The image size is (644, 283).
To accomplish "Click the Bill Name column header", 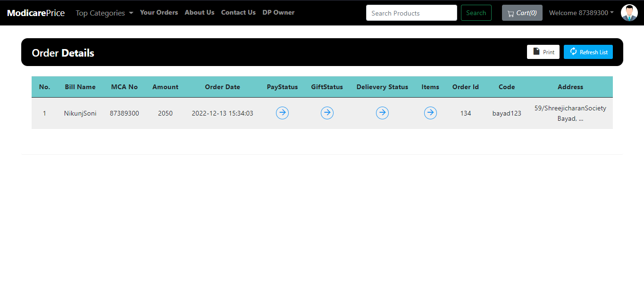I will (x=80, y=87).
